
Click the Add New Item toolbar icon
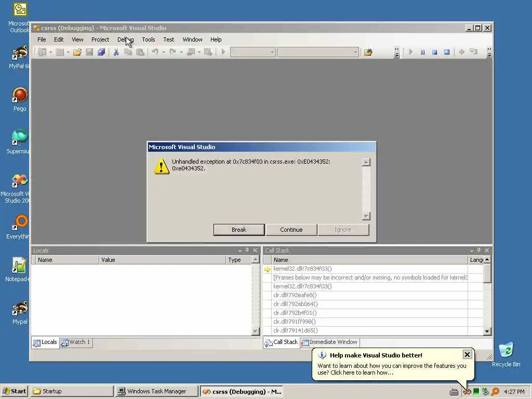[60, 52]
